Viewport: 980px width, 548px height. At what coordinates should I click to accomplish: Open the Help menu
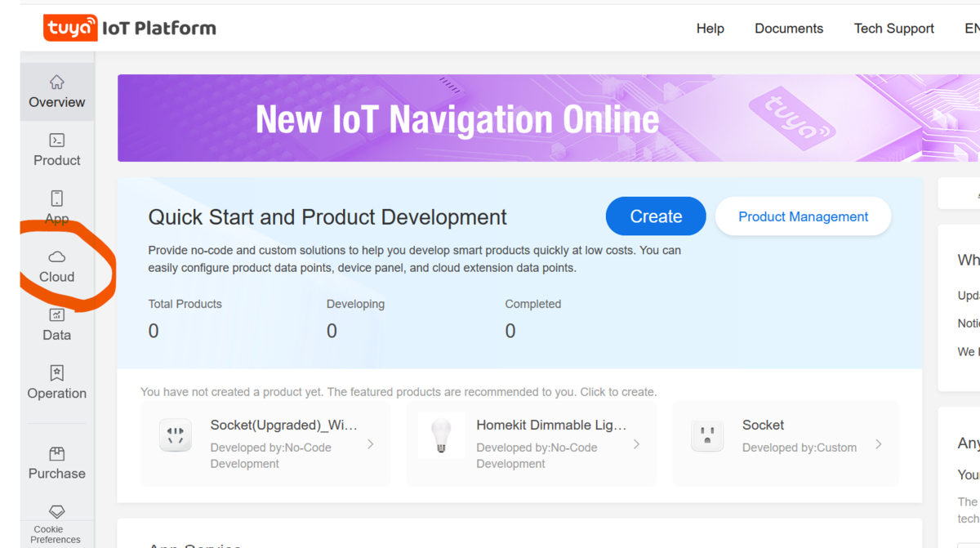click(x=710, y=29)
